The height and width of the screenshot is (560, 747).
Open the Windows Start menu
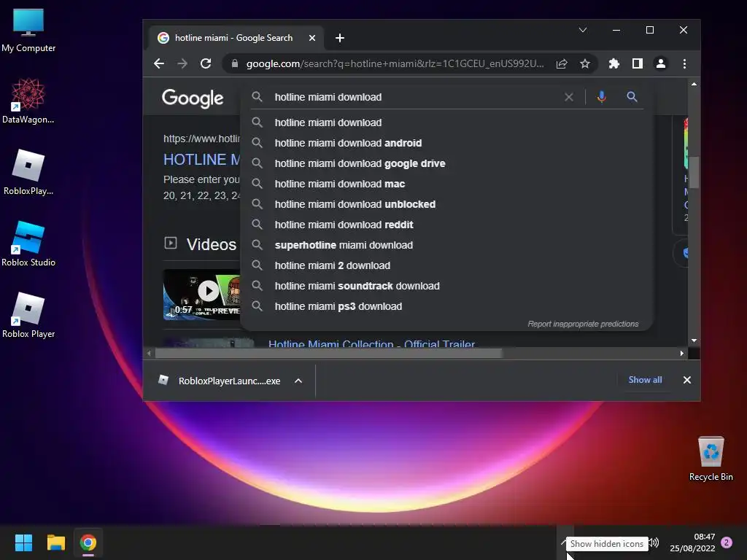[x=23, y=542]
